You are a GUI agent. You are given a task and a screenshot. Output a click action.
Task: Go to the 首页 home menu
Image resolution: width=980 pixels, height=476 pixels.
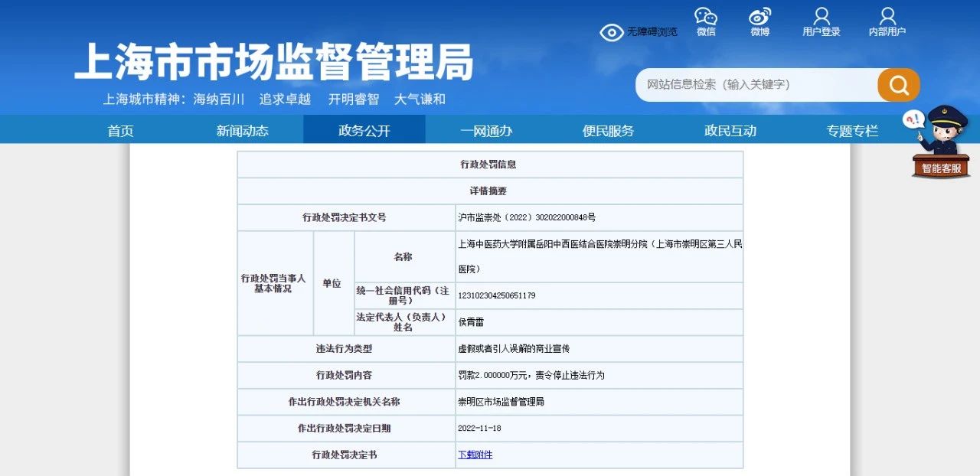(120, 131)
